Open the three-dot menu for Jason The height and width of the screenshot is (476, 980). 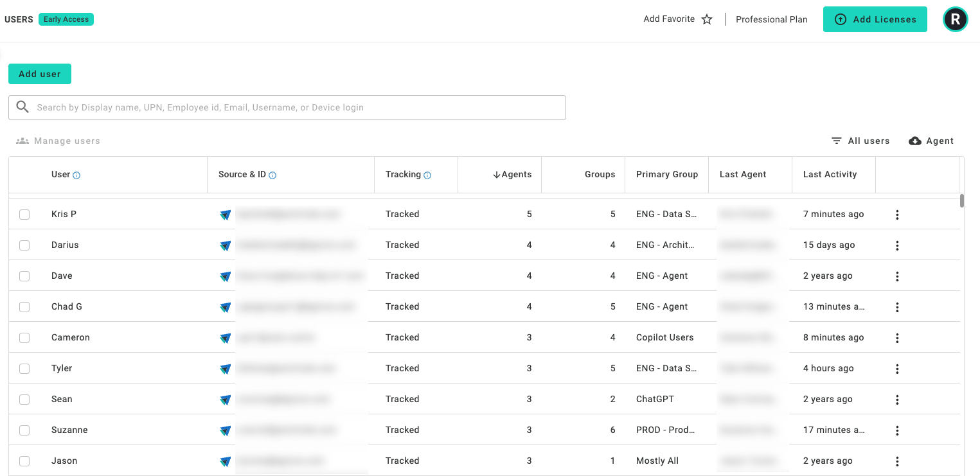[897, 461]
